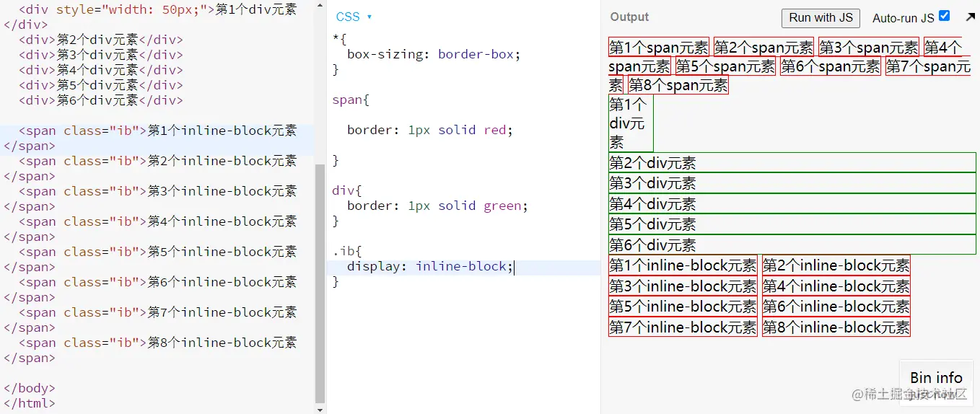The width and height of the screenshot is (980, 414).
Task: Click the HTML panel scrollbar down arrow
Action: (320, 409)
